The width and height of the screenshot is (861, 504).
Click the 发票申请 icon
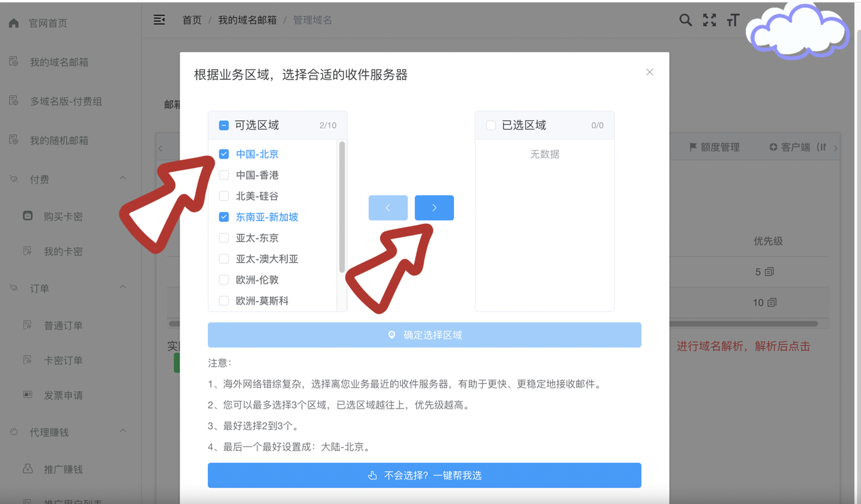point(28,394)
